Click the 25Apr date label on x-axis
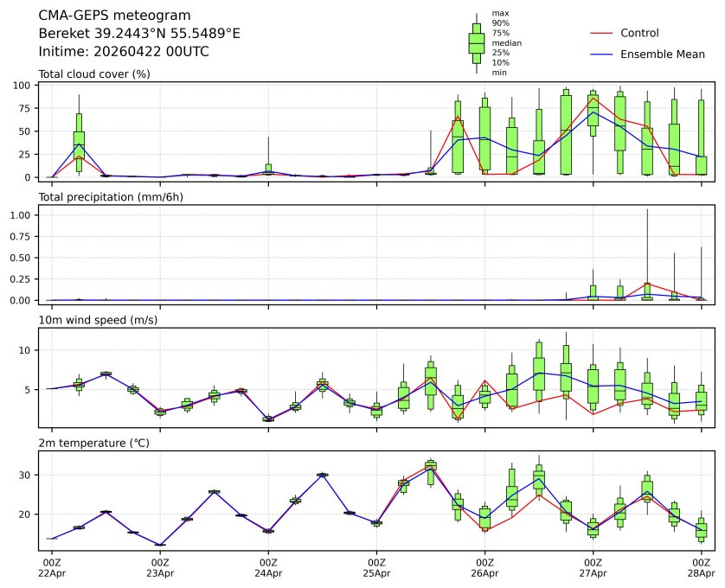The height and width of the screenshot is (588, 725). 376,572
